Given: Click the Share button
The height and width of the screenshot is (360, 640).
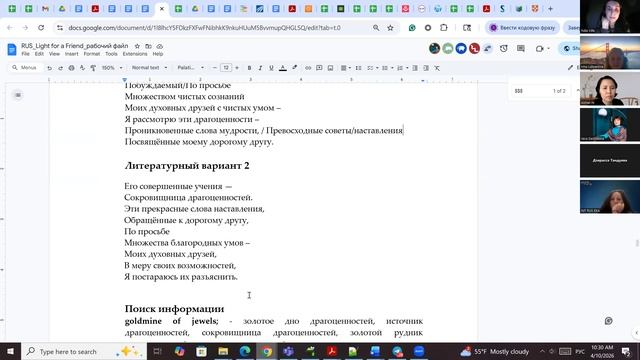Looking at the screenshot, I should click(570, 49).
